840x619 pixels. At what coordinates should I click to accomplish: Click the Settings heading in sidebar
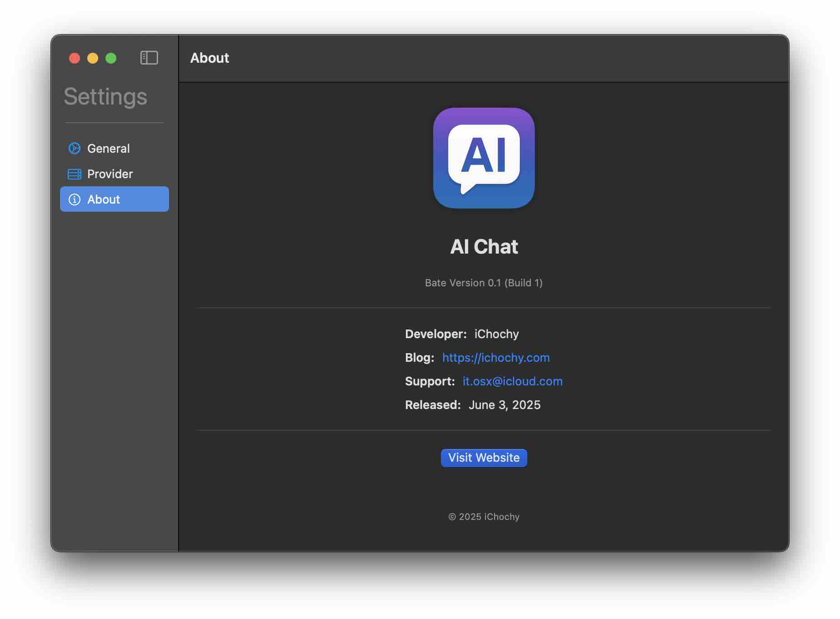click(105, 96)
